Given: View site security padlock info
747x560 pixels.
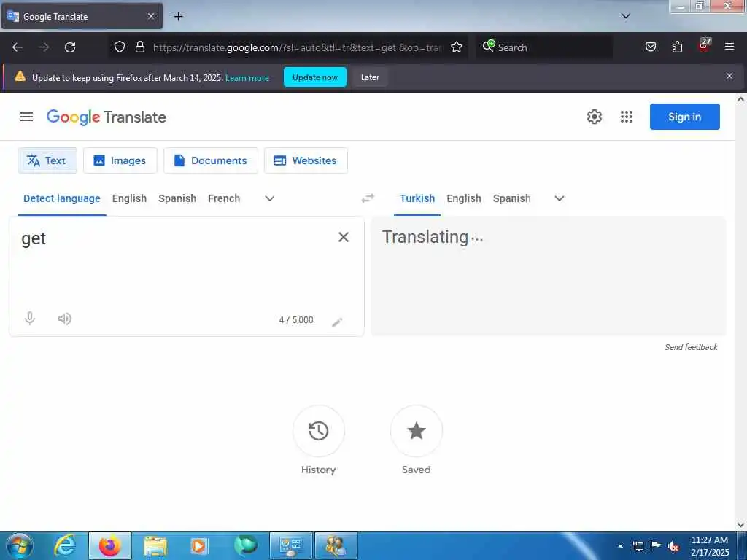Looking at the screenshot, I should pyautogui.click(x=139, y=47).
